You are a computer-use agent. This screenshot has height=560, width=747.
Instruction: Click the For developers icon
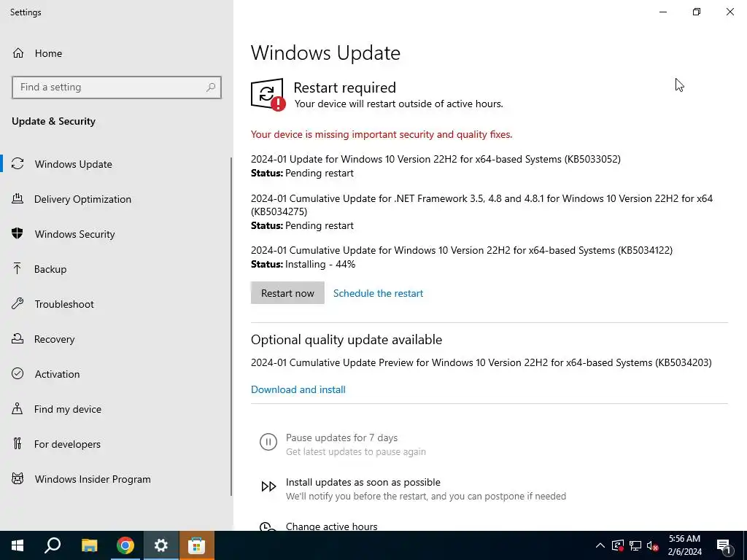(18, 443)
